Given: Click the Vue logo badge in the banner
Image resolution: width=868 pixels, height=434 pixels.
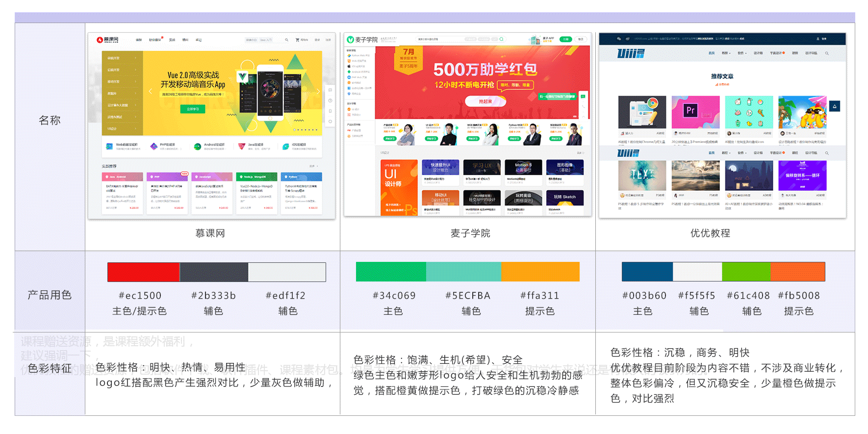Looking at the screenshot, I should tap(243, 77).
